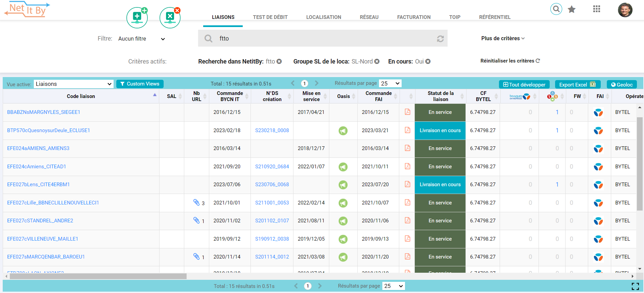Click the green remove liaison icon
Screen dimensions: 644x293
170,18
